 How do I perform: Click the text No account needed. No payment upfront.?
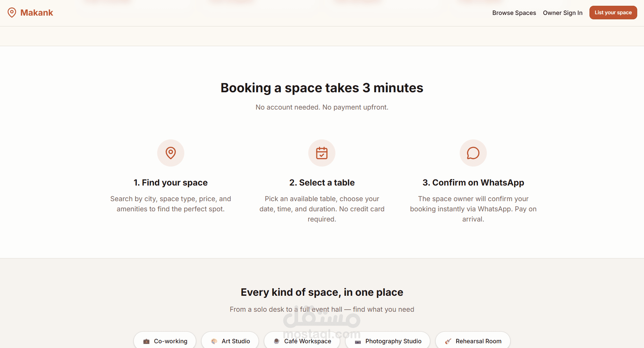322,107
